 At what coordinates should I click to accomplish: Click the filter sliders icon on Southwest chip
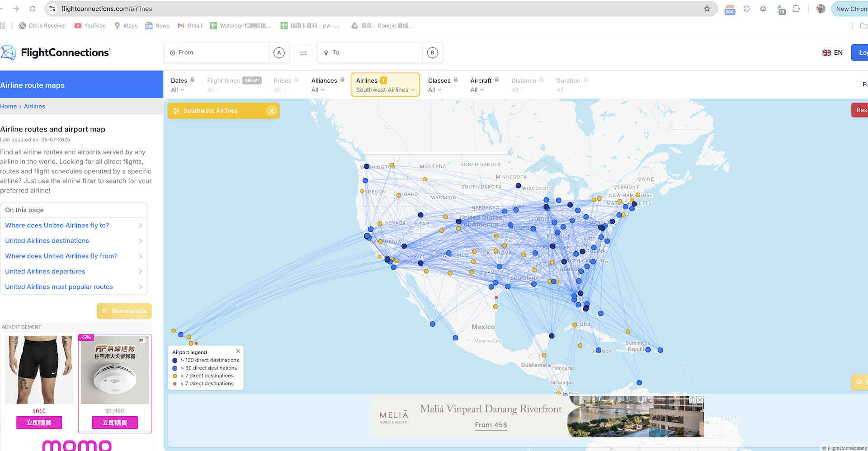(176, 111)
